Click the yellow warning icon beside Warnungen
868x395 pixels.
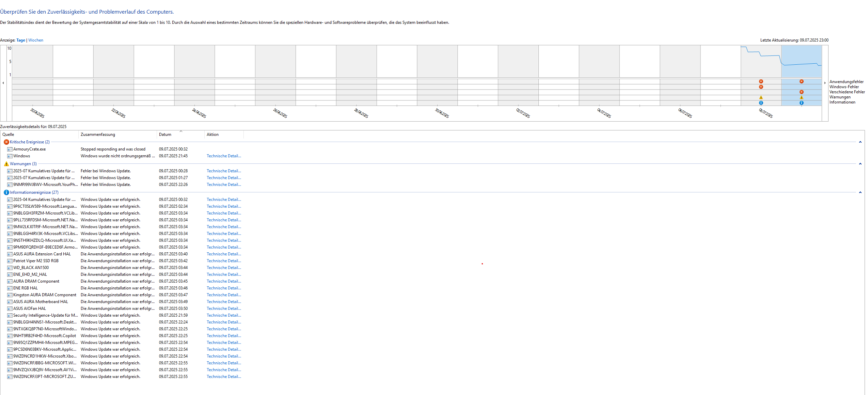(x=6, y=164)
